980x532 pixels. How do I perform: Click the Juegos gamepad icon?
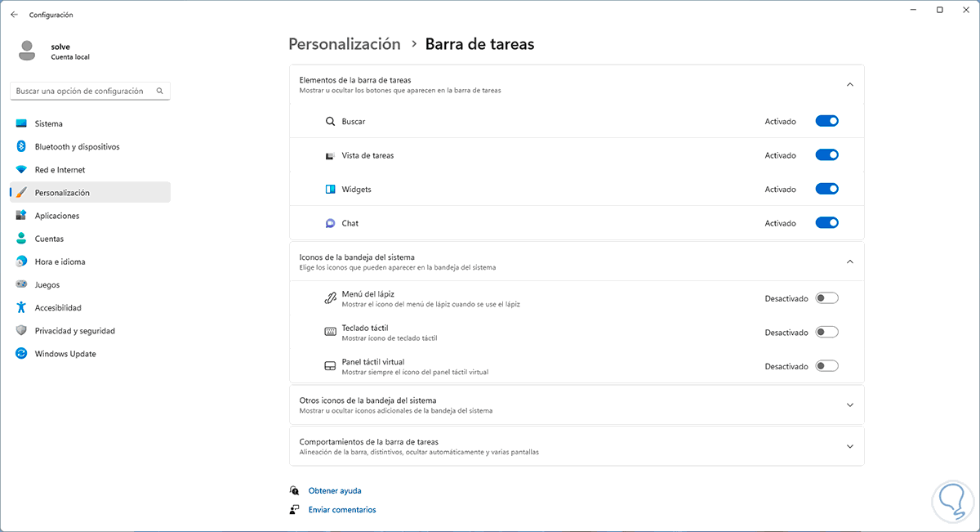pos(20,285)
